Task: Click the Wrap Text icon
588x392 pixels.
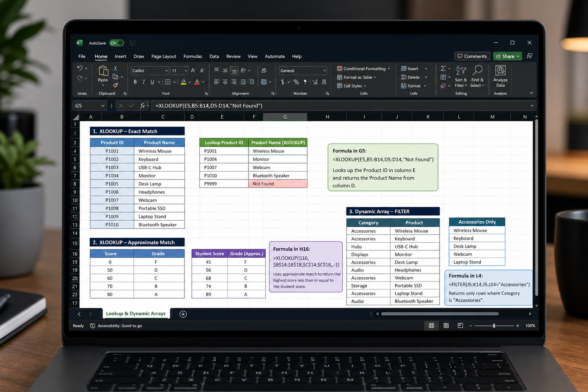Action: pyautogui.click(x=264, y=70)
